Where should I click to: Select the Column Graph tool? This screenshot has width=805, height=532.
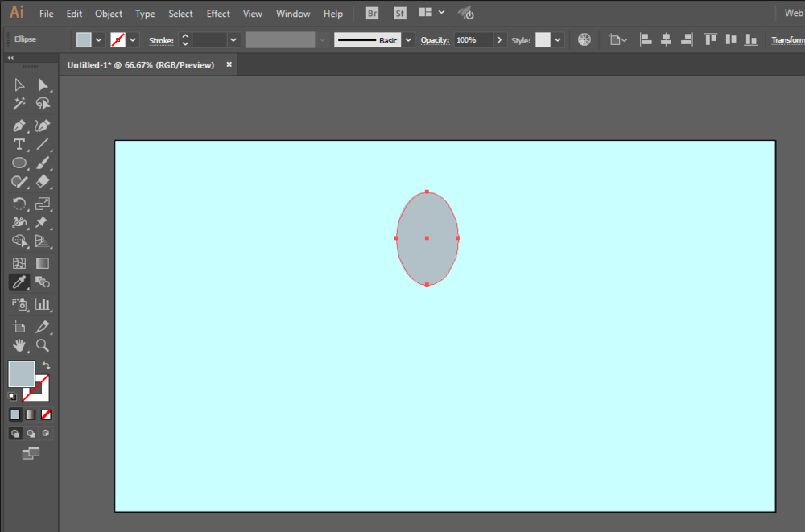point(43,304)
